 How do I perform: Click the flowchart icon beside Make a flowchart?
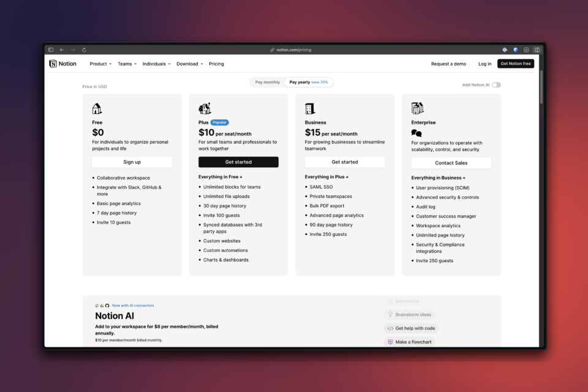coord(390,342)
